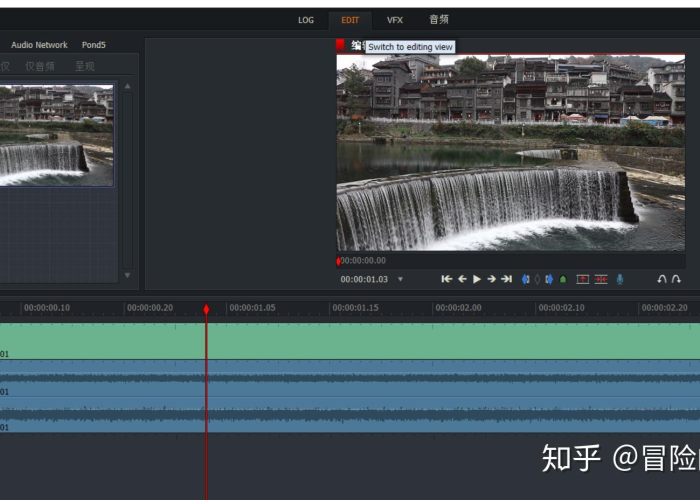Redo the last undone edit
Screen dimensions: 700x500
coord(676,279)
